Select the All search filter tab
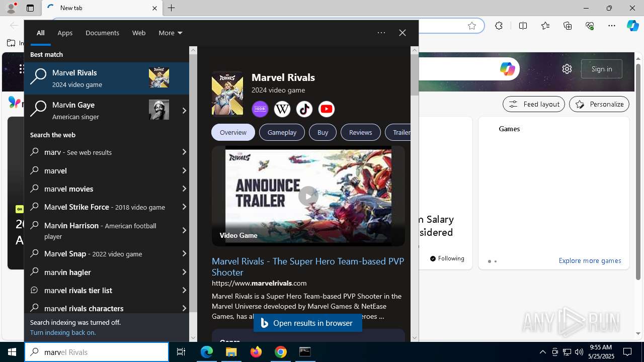644x362 pixels. coord(41,33)
